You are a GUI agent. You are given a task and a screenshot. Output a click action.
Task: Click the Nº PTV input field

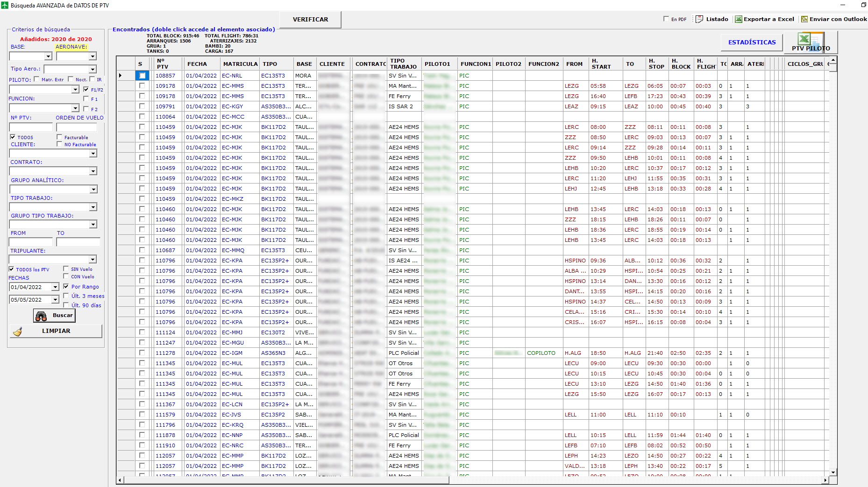coord(31,127)
